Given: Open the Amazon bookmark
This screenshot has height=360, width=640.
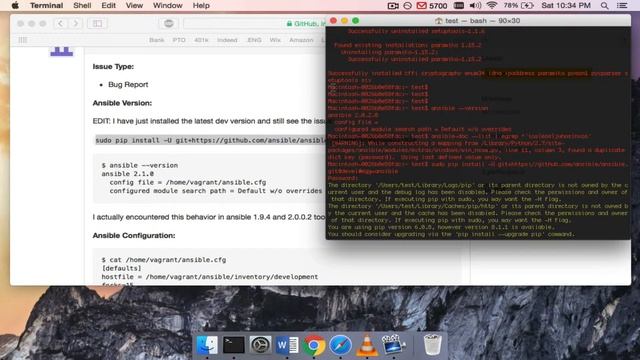Looking at the screenshot, I should 301,40.
